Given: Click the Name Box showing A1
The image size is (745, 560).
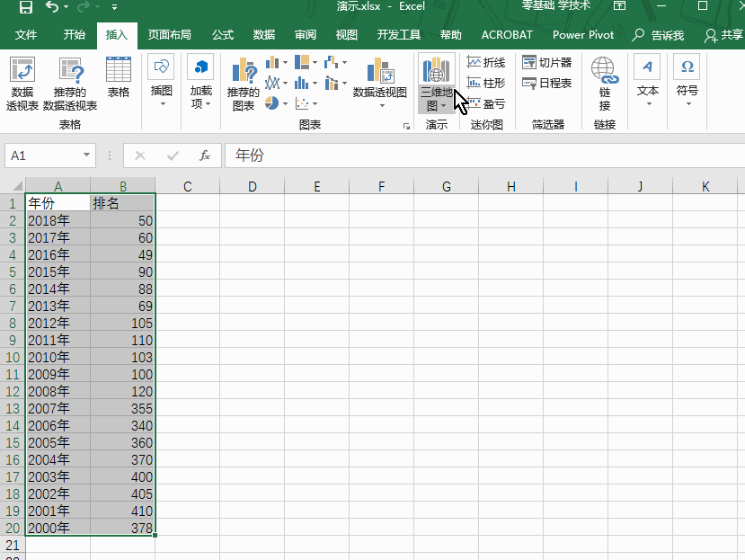Looking at the screenshot, I should [44, 156].
